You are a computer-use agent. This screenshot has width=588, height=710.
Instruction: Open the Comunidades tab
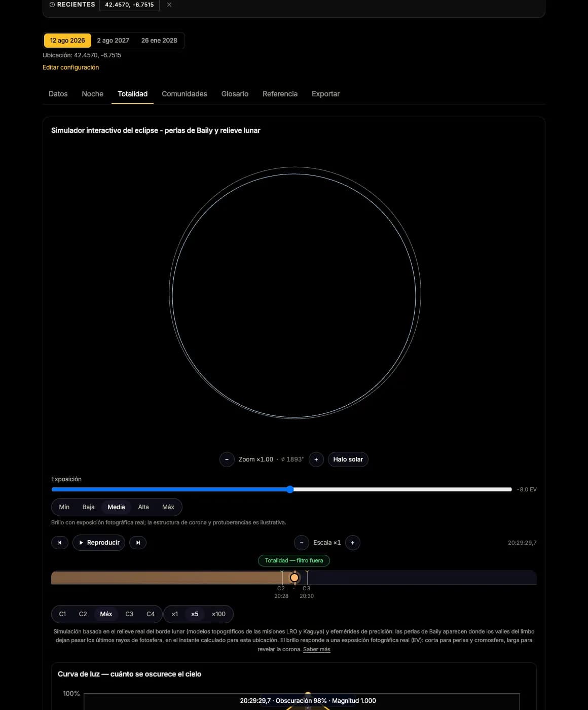185,94
